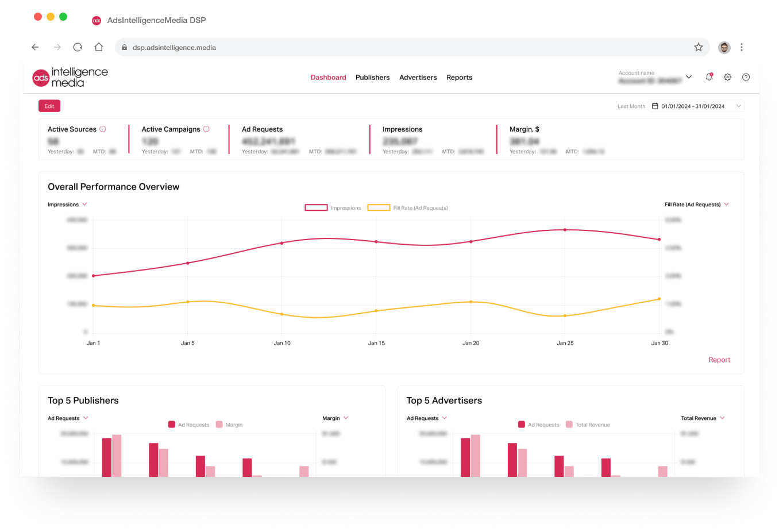Screen dimensions: 783x532
Task: Bookmark page with the star icon
Action: (698, 47)
